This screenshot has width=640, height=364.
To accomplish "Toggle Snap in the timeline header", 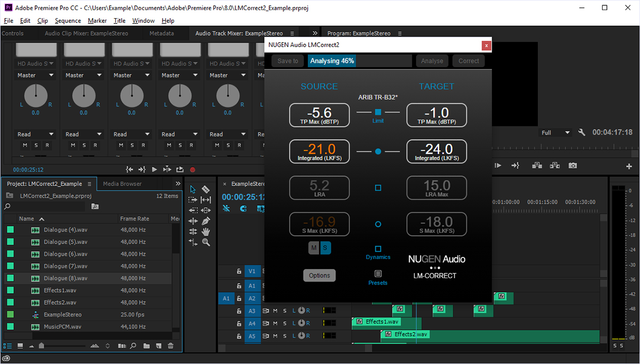I will 244,208.
